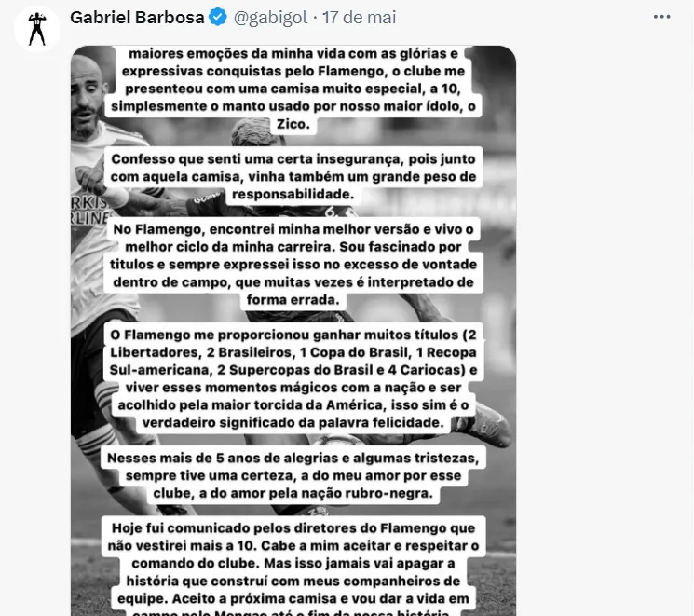
Task: Click the text 'forma errada.' in image
Action: (293, 300)
